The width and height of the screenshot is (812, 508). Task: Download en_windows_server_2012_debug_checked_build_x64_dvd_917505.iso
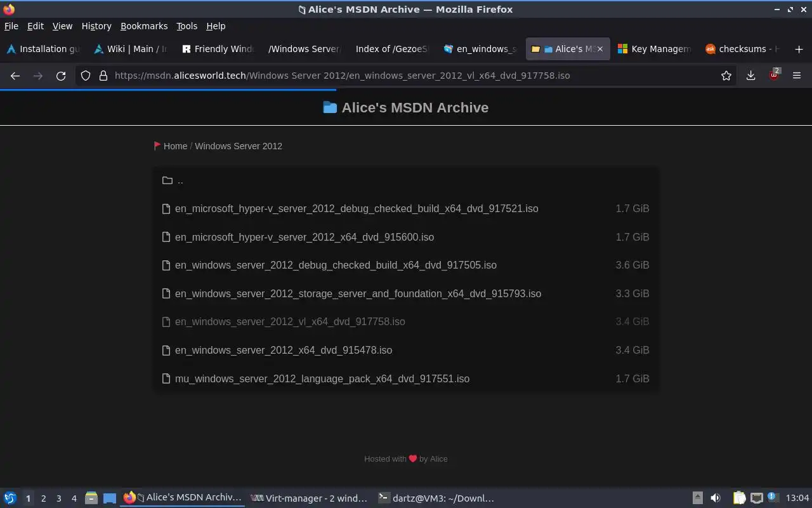pos(336,265)
